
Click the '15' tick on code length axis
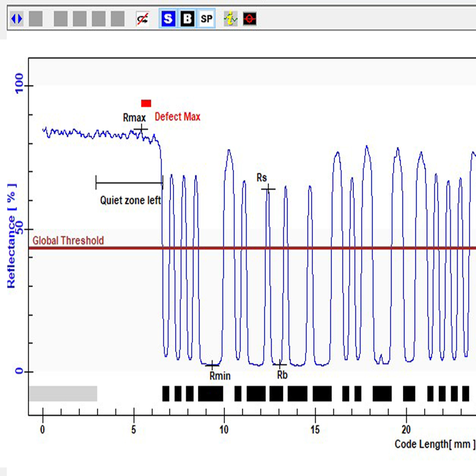[x=315, y=430]
